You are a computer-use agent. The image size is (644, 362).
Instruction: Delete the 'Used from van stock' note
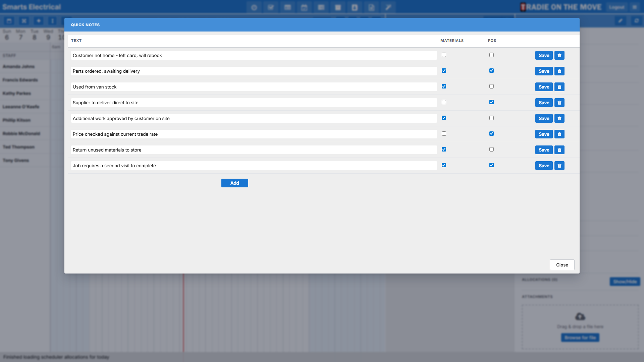tap(559, 87)
